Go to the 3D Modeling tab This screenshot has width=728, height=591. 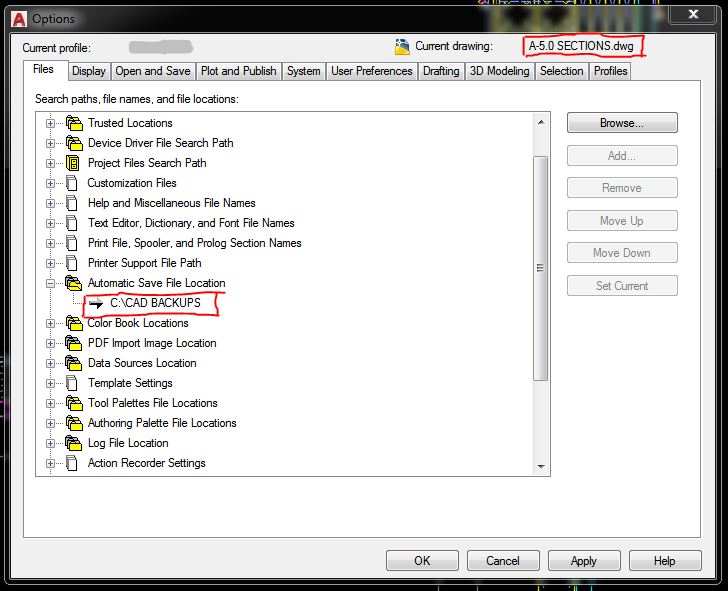pos(499,71)
